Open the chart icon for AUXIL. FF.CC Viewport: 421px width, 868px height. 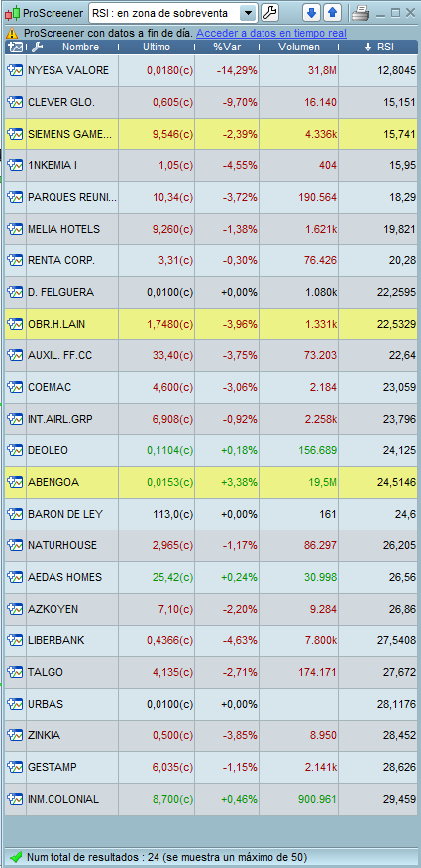(x=15, y=355)
